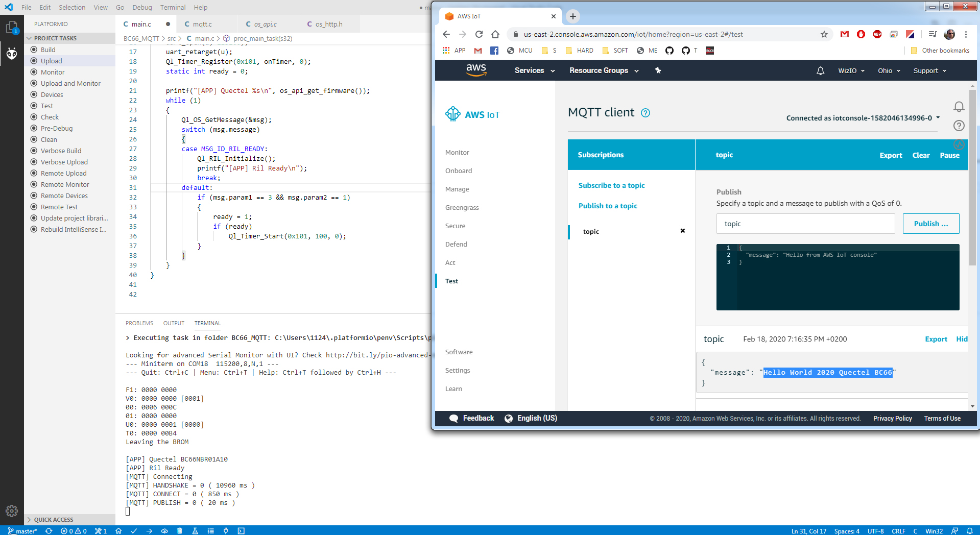Click the Feedback button in AWS footer

[x=472, y=418]
